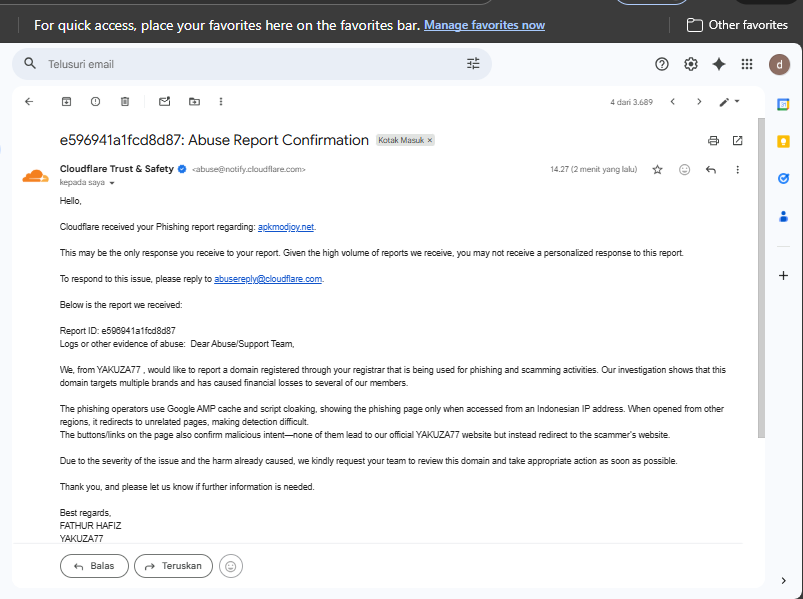This screenshot has height=599, width=803.
Task: Open message options three-dot menu
Action: (x=737, y=169)
